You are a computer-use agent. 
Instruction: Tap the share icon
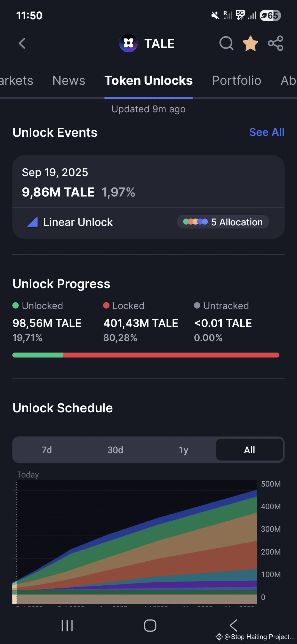[276, 43]
